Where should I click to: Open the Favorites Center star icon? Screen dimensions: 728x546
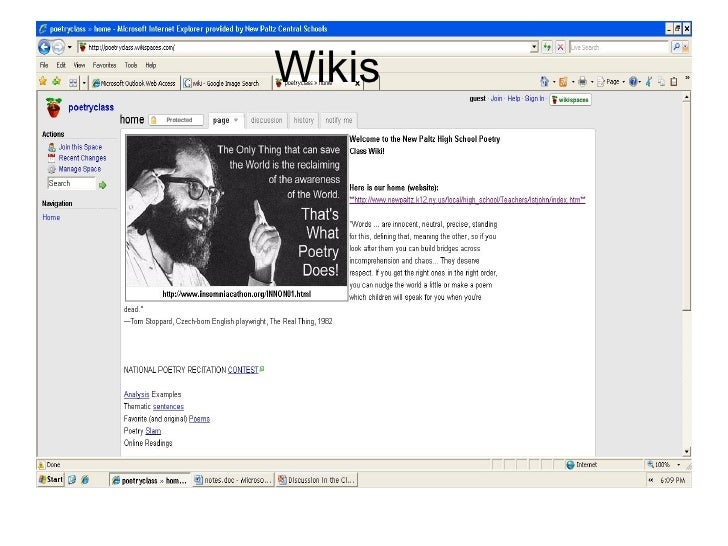click(43, 82)
